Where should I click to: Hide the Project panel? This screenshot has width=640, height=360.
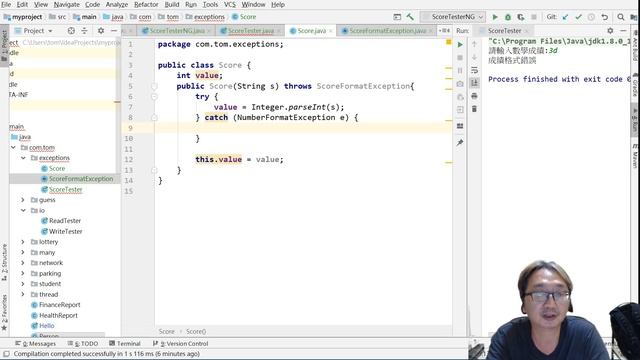point(114,31)
